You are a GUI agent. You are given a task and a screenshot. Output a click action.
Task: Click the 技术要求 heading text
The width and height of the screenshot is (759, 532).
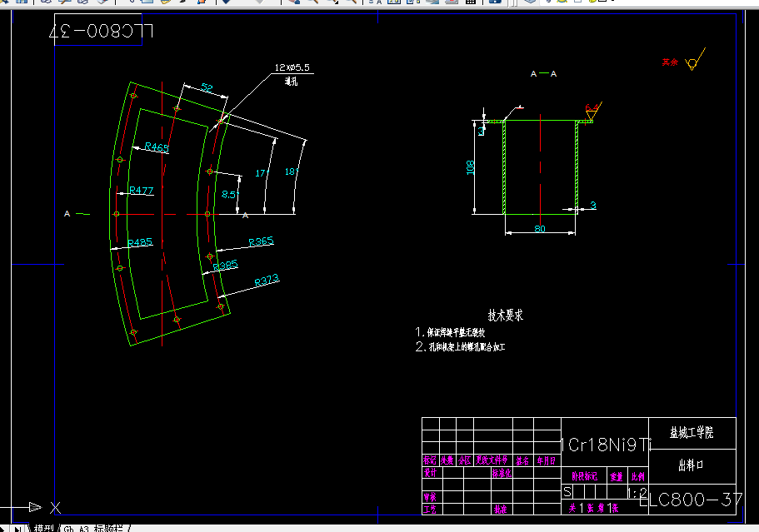point(506,316)
